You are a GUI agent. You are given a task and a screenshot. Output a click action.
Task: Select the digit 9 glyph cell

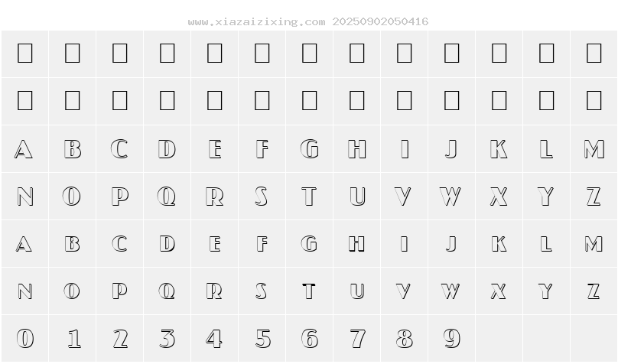pos(452,339)
